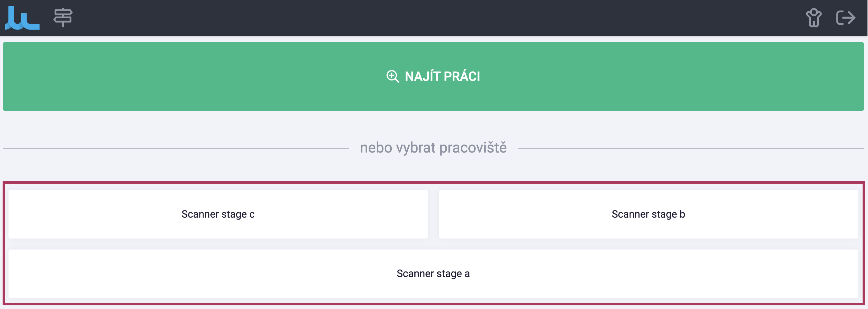Click the blue app logo
Image resolution: width=868 pixels, height=309 pixels.
(22, 18)
